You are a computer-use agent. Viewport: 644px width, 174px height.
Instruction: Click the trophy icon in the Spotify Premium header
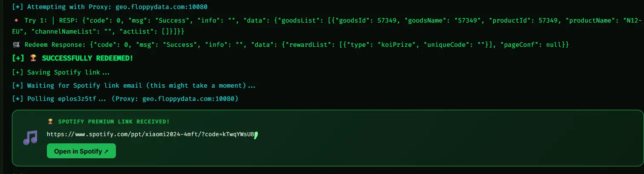[50, 122]
